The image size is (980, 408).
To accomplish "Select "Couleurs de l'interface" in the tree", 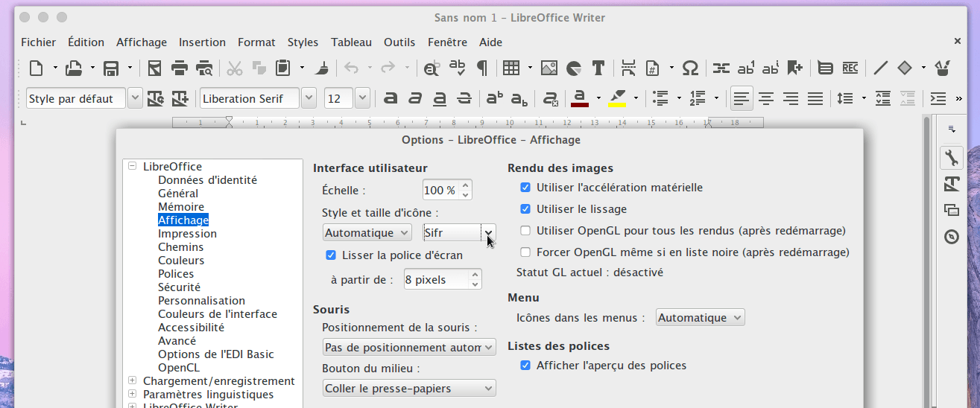I will 218,314.
